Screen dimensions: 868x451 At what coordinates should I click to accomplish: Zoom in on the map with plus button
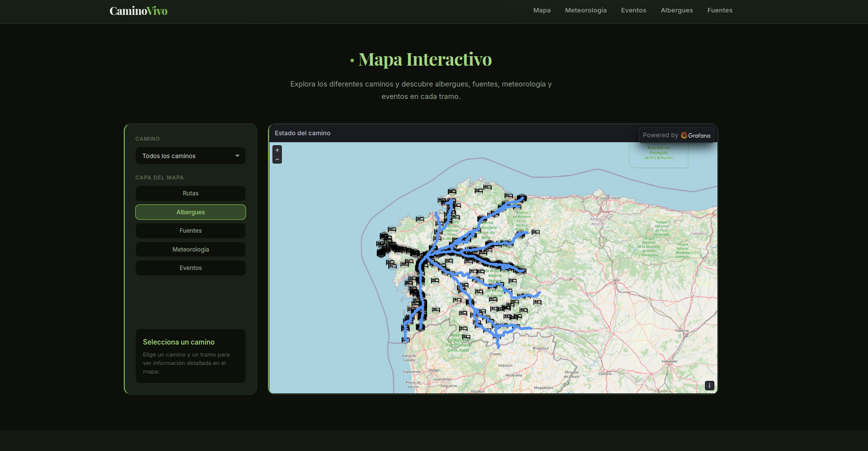coord(277,150)
